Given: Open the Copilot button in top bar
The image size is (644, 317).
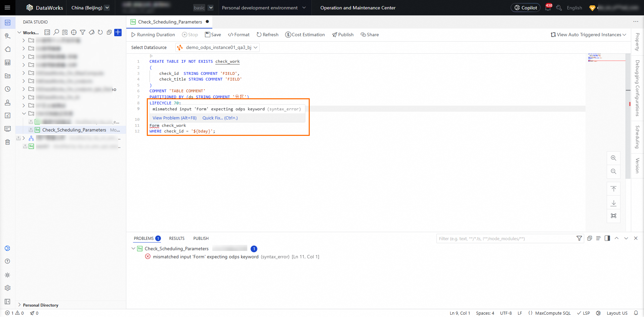Looking at the screenshot, I should (x=525, y=8).
